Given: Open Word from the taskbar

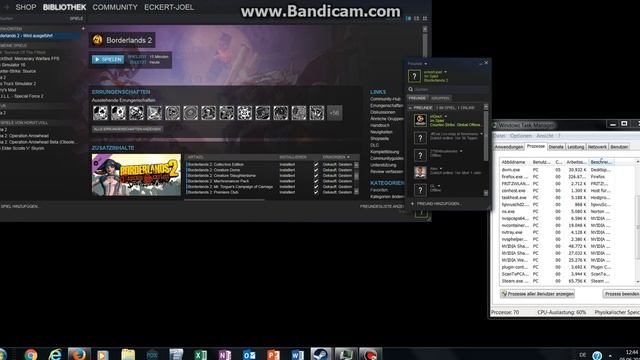Looking at the screenshot, I should [x=298, y=354].
